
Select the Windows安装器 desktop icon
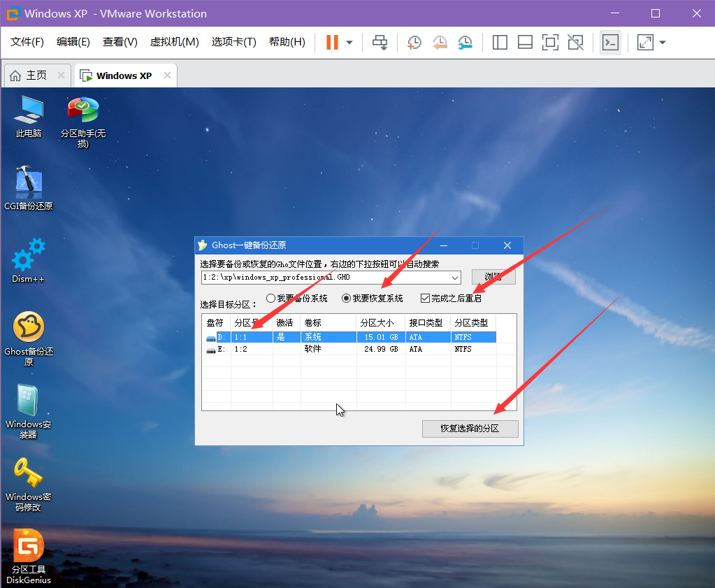[x=28, y=412]
